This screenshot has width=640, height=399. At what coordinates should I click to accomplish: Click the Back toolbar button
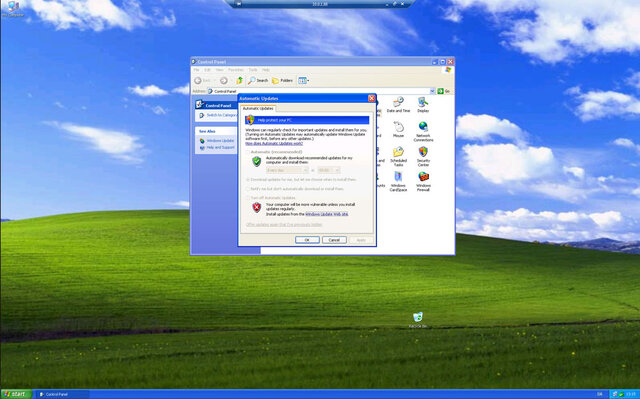[202, 80]
